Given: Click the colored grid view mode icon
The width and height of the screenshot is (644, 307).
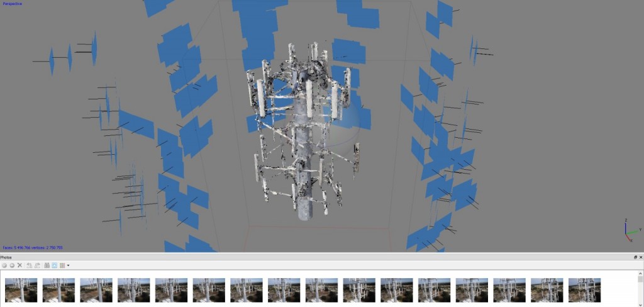Looking at the screenshot, I should click(x=62, y=265).
